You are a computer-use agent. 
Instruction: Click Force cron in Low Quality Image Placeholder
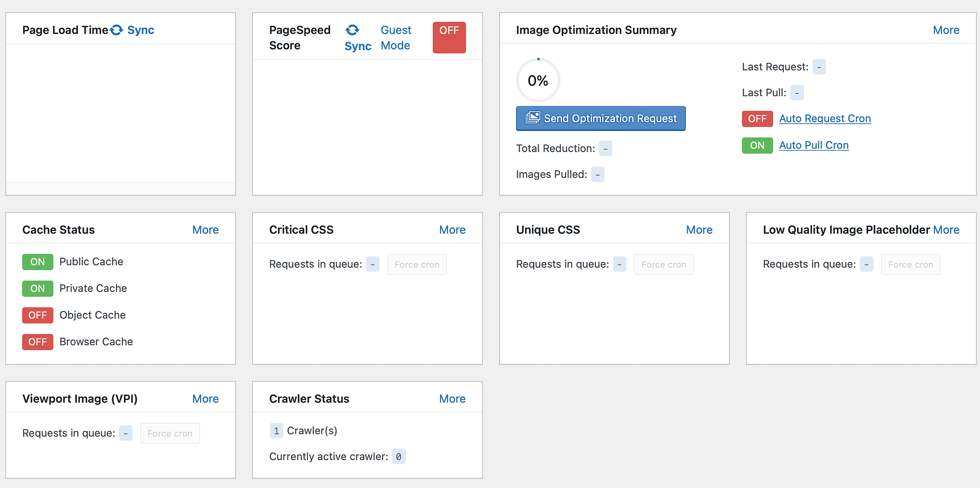tap(910, 264)
